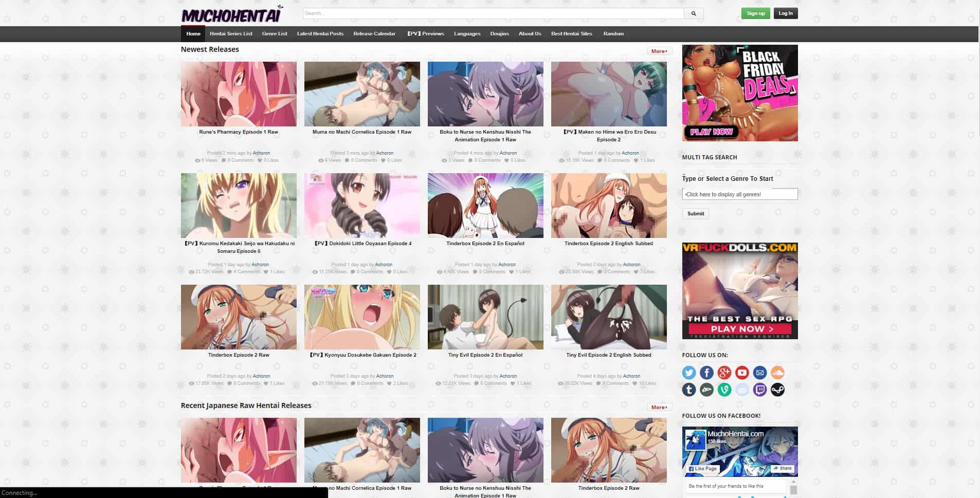980x498 pixels.
Task: Open the Doujins menu item
Action: coord(499,34)
